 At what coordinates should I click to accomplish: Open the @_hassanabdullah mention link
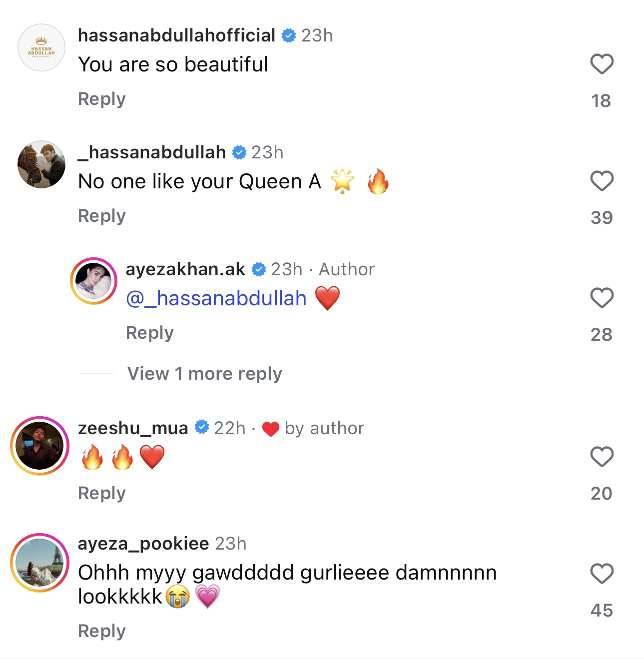[216, 298]
